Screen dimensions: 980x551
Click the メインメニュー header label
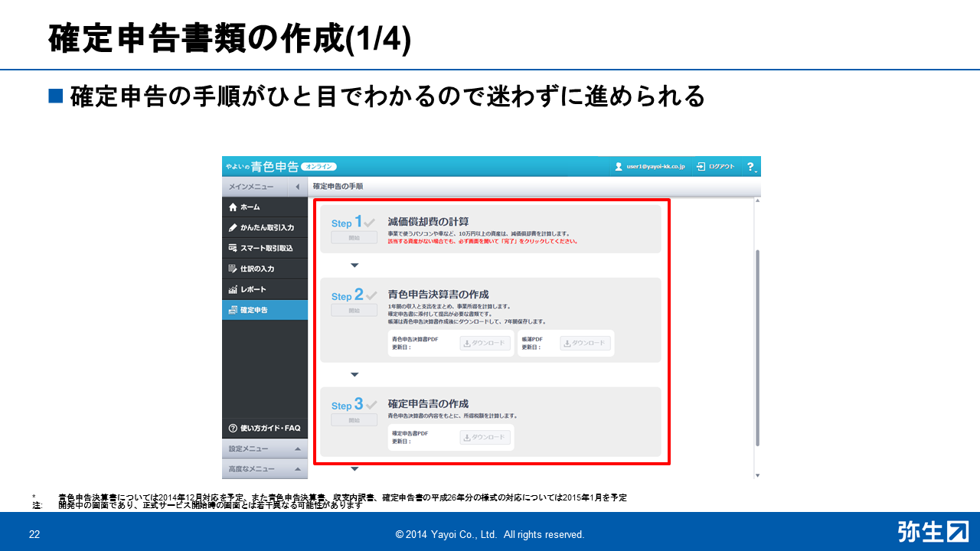[x=250, y=187]
